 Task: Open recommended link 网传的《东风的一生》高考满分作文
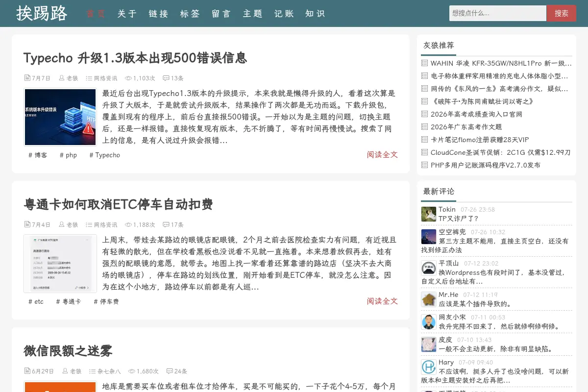pos(499,89)
